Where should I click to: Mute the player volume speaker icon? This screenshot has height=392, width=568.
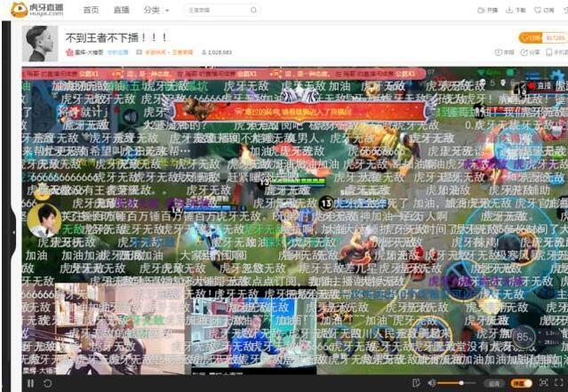click(432, 383)
